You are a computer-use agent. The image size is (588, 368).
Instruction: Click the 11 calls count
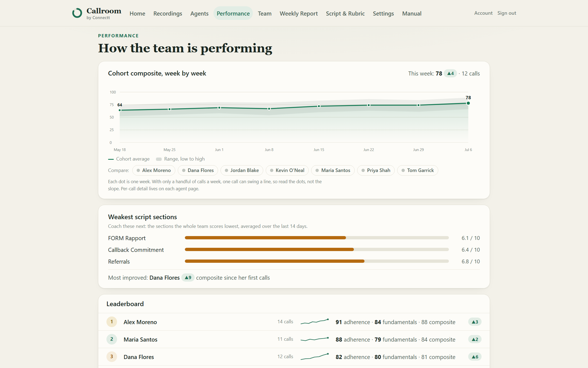pyautogui.click(x=285, y=339)
